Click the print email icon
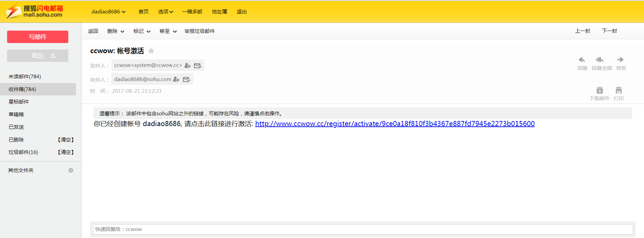The height and width of the screenshot is (238, 644). coord(618,90)
